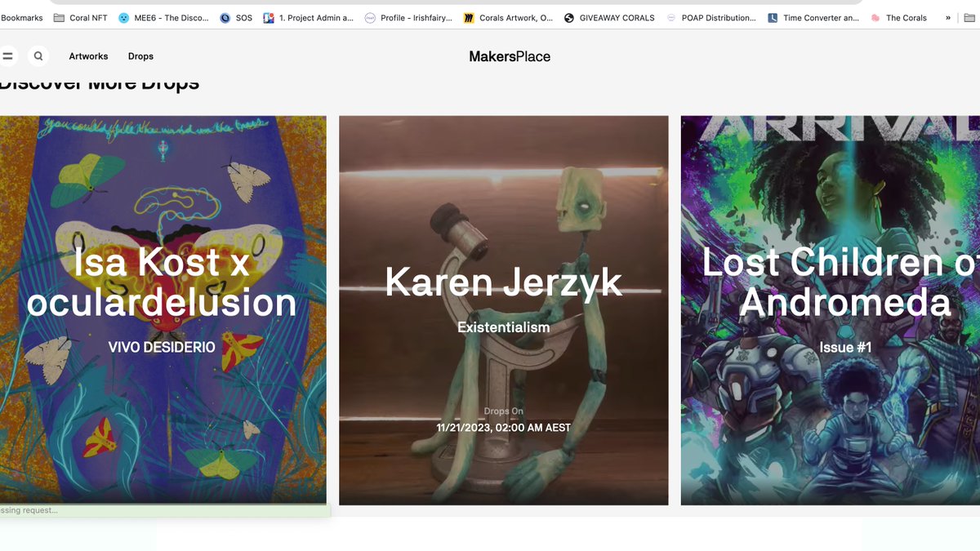This screenshot has width=980, height=551.
Task: Click the Existentialism subtitle
Action: (x=503, y=327)
